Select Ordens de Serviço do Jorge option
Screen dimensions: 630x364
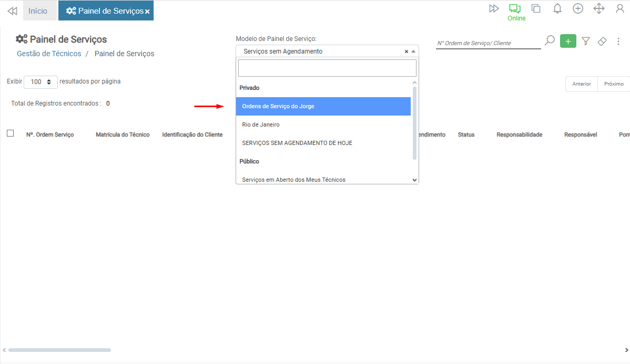click(323, 106)
